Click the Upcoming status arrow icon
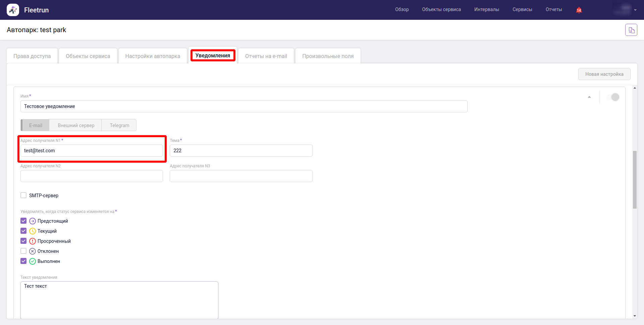The width and height of the screenshot is (644, 325). click(33, 221)
